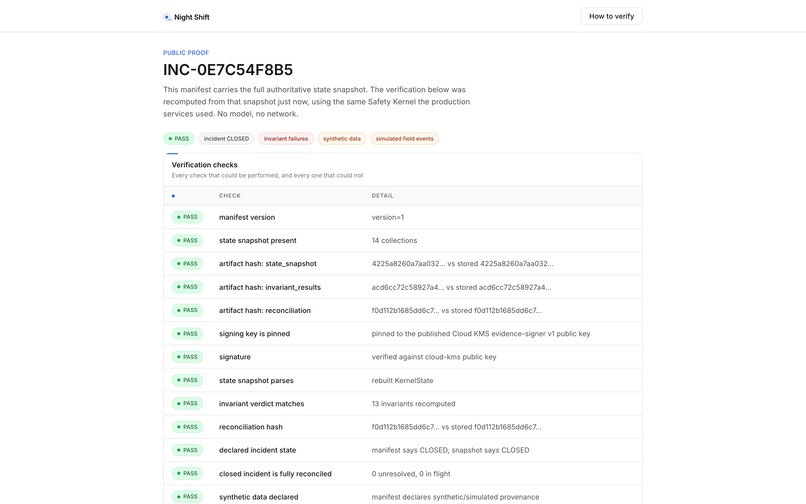Click the Cloud KMS evidence-signer pinned detail

point(481,333)
